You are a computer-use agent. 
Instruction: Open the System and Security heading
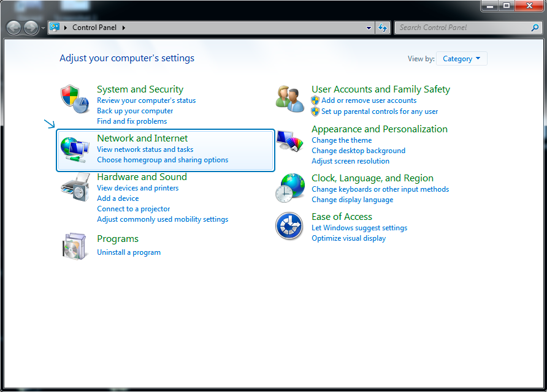pos(140,89)
